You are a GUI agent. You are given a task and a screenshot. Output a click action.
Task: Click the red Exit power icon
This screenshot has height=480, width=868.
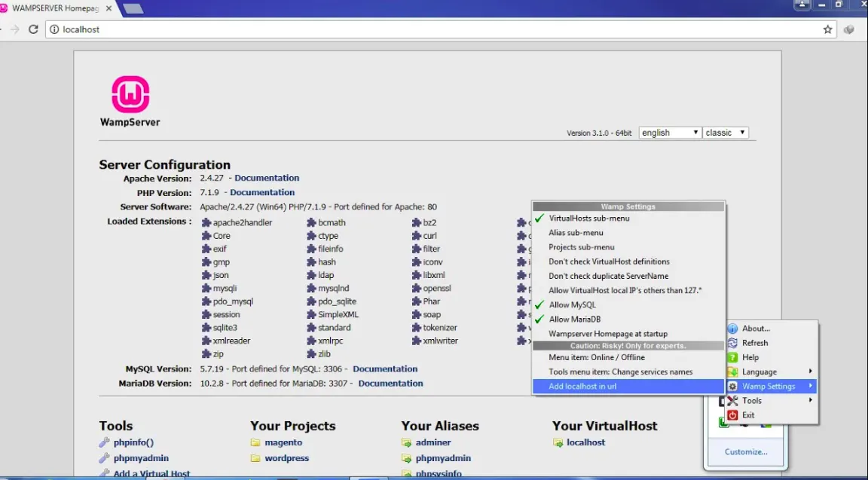pyautogui.click(x=732, y=415)
